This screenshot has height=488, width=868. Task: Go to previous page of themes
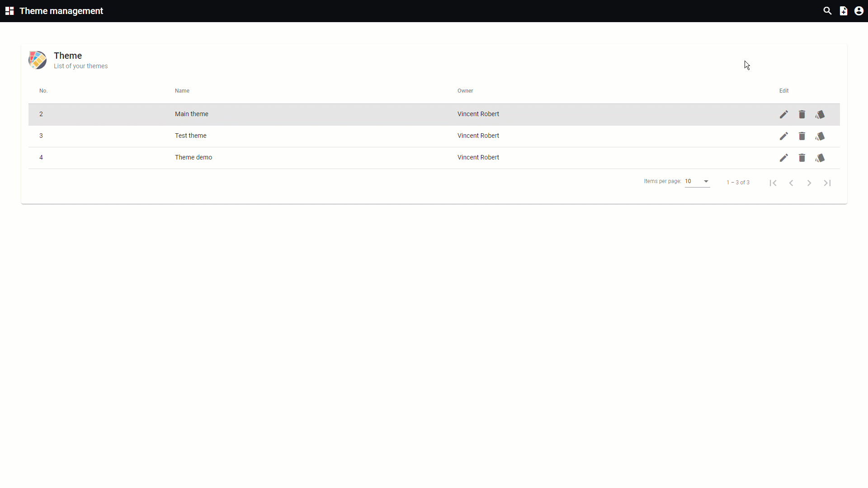tap(791, 183)
